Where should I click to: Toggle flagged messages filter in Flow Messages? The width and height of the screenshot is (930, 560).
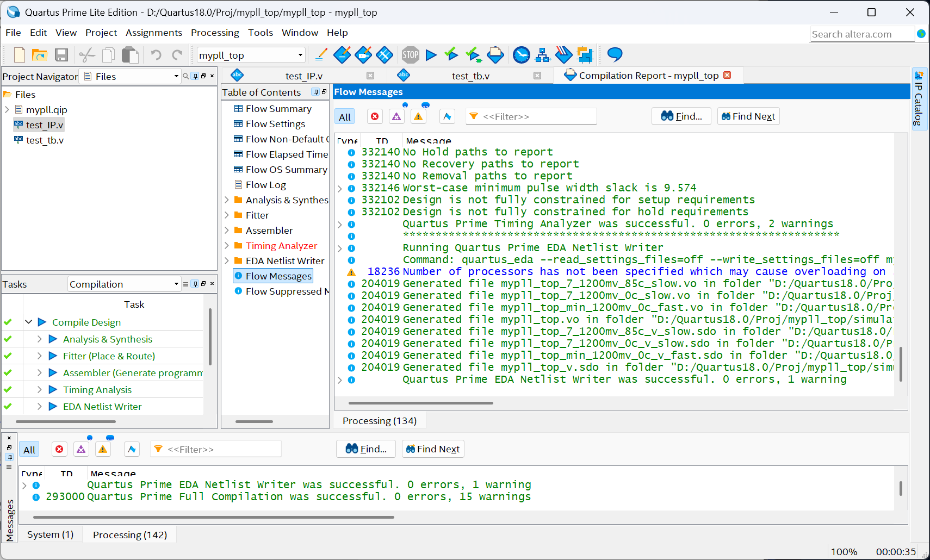click(x=447, y=116)
